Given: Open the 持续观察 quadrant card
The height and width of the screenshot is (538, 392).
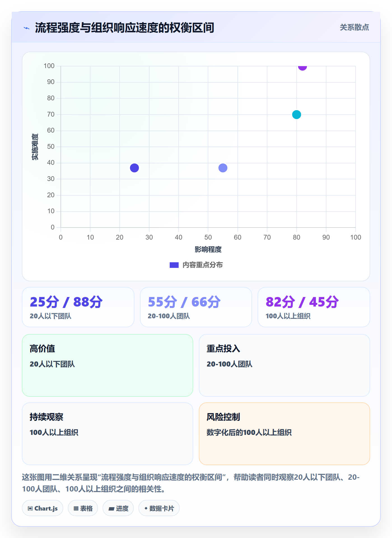Looking at the screenshot, I should pyautogui.click(x=108, y=434).
